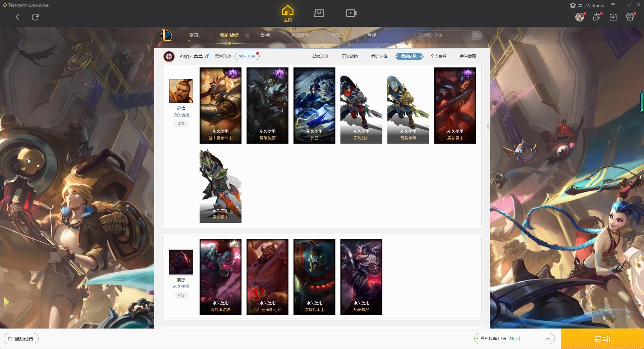Open the 不败战神 skin card
Image resolution: width=644 pixels, height=349 pixels.
pyautogui.click(x=361, y=105)
